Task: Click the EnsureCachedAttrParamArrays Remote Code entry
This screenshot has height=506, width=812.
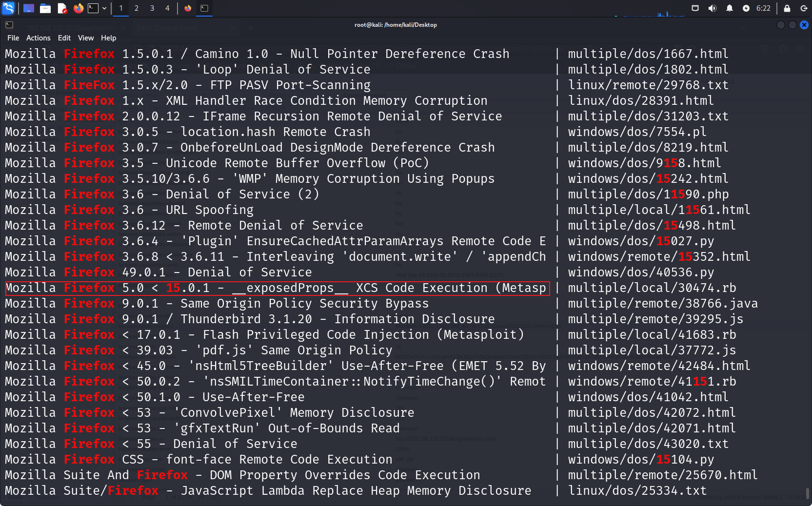Action: point(276,241)
